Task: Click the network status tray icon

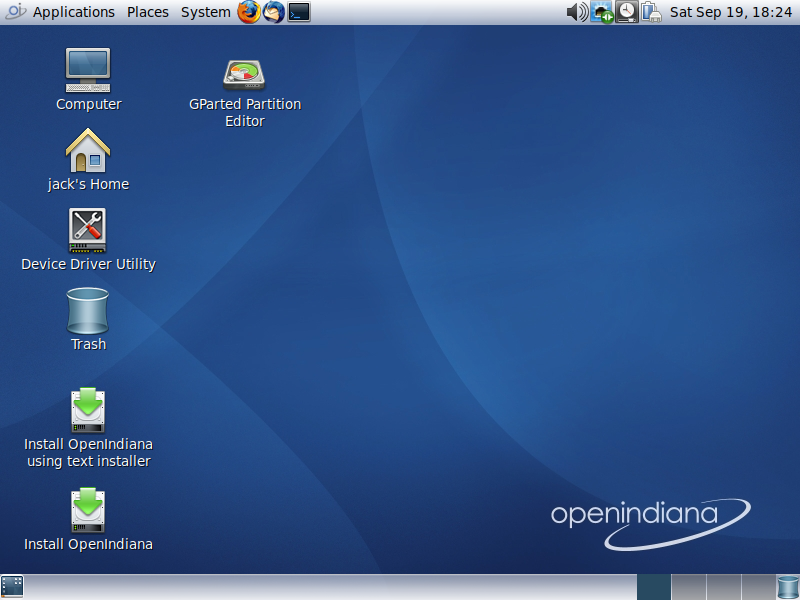Action: pos(602,12)
